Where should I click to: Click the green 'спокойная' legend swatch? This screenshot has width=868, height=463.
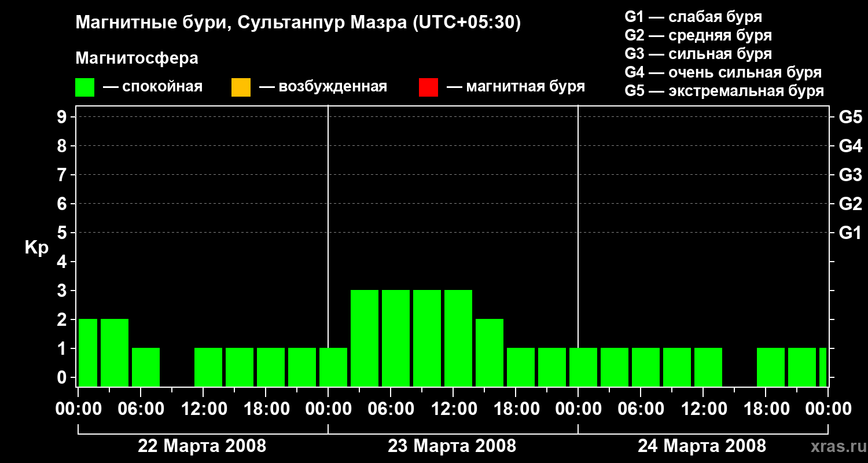coord(84,87)
